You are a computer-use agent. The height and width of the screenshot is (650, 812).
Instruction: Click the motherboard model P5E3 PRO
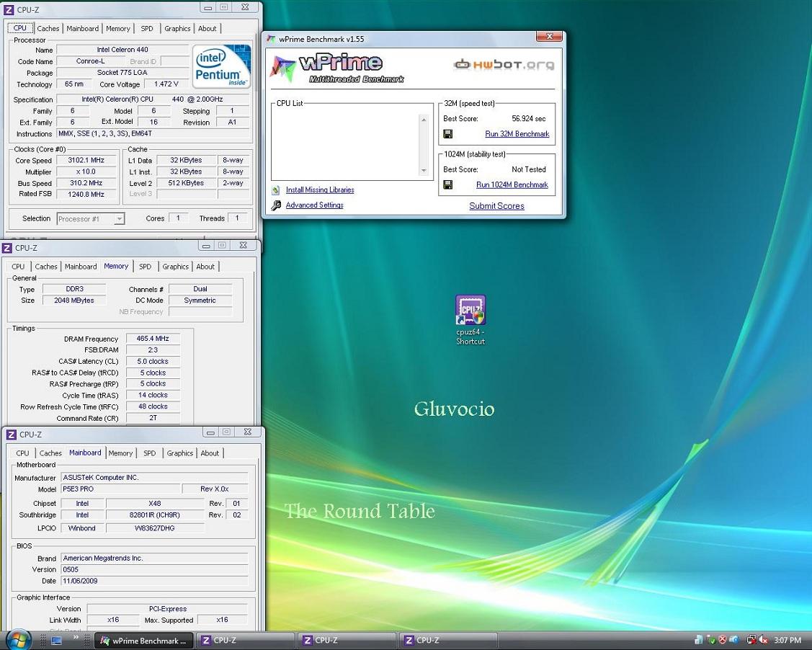tap(120, 489)
